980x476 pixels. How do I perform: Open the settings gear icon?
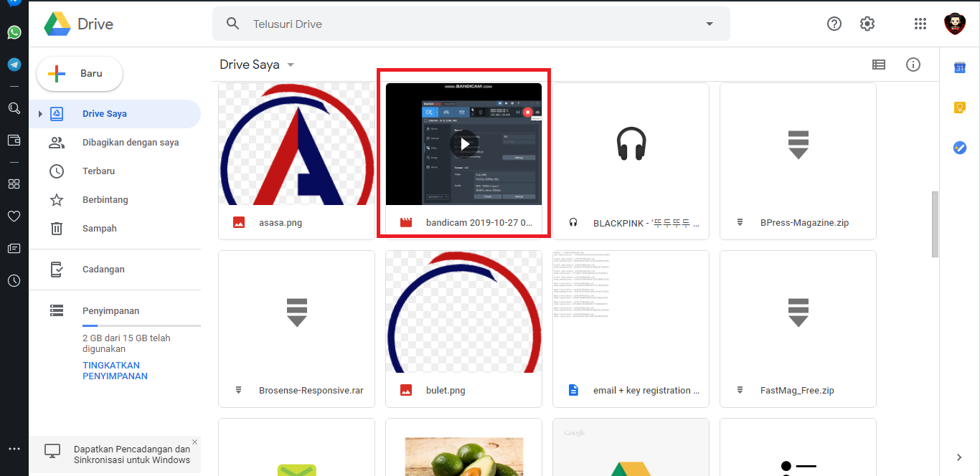pos(867,24)
